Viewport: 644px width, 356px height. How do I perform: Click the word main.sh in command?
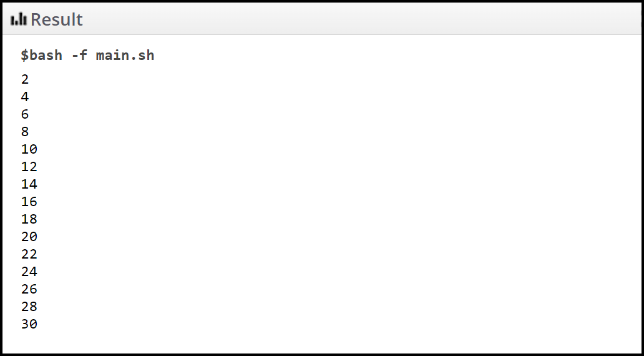point(125,55)
